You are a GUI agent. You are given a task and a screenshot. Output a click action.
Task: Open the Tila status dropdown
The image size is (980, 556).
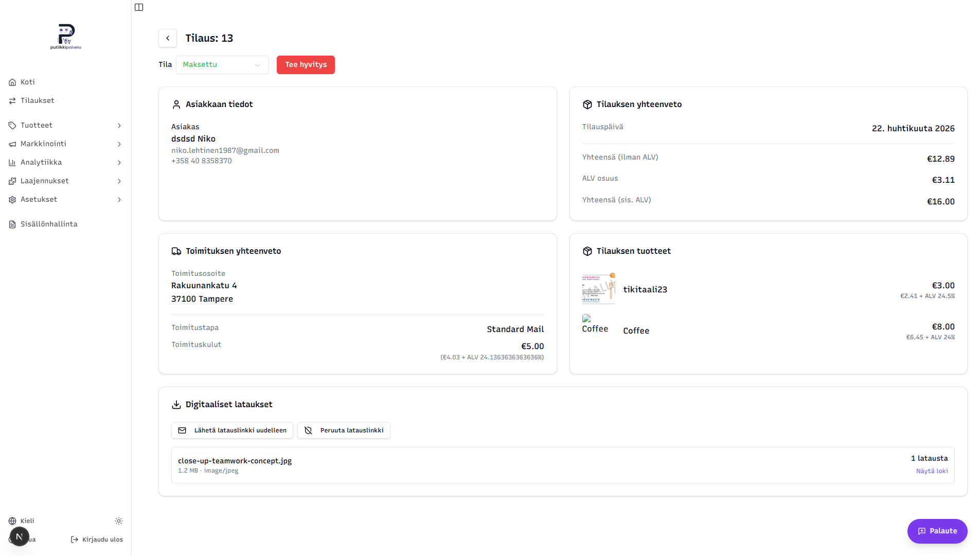point(222,65)
